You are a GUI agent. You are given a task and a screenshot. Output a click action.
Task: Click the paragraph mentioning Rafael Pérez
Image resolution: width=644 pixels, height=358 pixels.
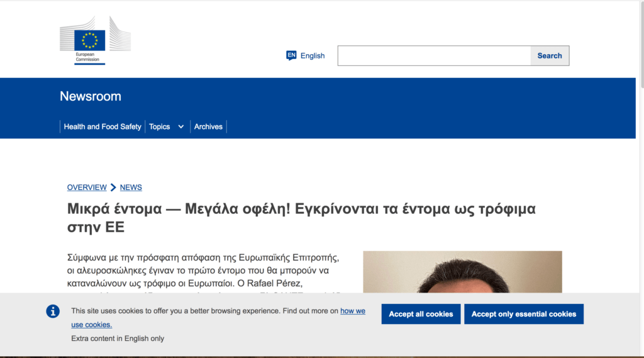204,272
